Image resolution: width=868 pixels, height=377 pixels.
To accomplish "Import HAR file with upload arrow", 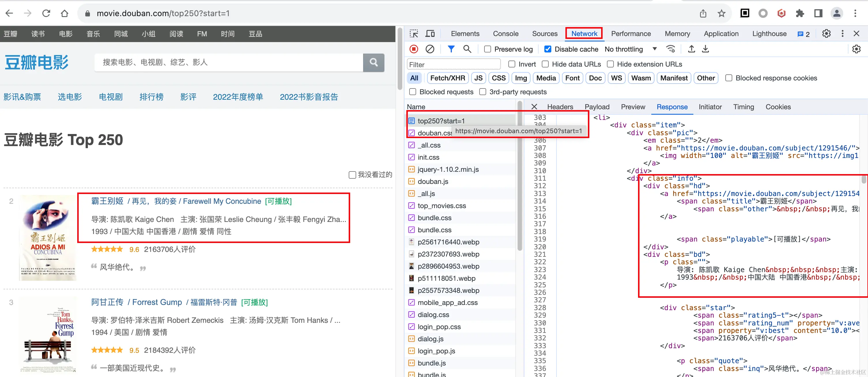I will pyautogui.click(x=691, y=49).
